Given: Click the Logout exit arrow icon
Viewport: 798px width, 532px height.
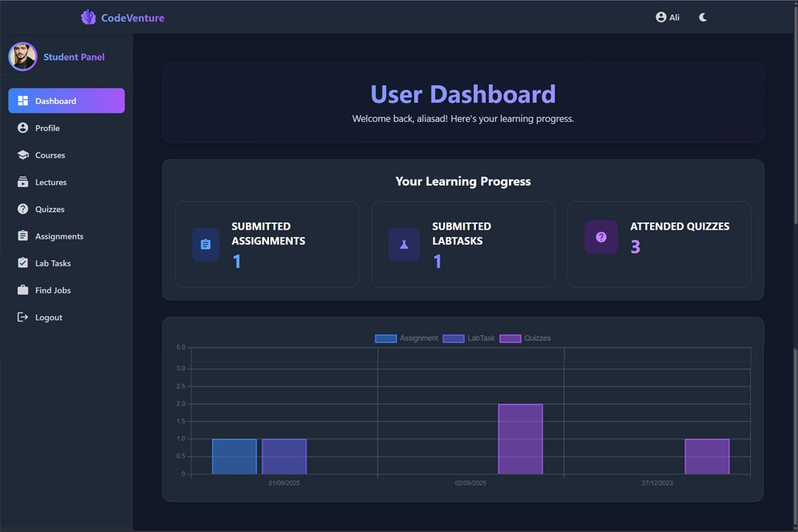Looking at the screenshot, I should click(23, 317).
